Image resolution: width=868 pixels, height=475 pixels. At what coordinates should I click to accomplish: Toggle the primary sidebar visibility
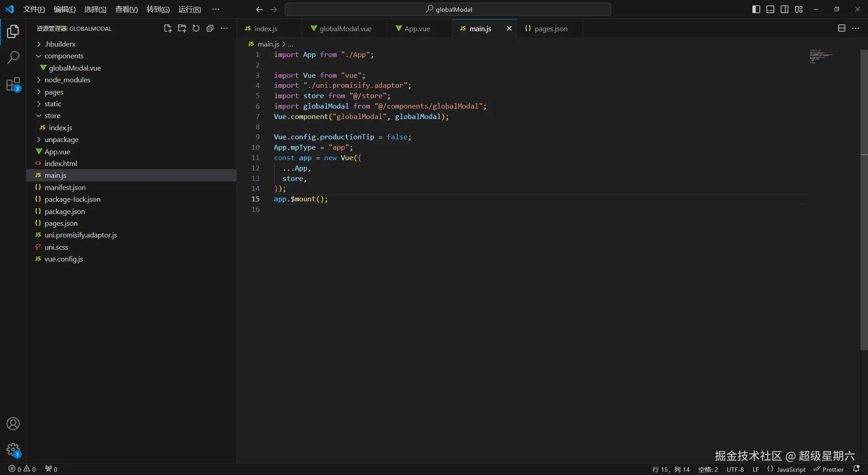pyautogui.click(x=756, y=9)
